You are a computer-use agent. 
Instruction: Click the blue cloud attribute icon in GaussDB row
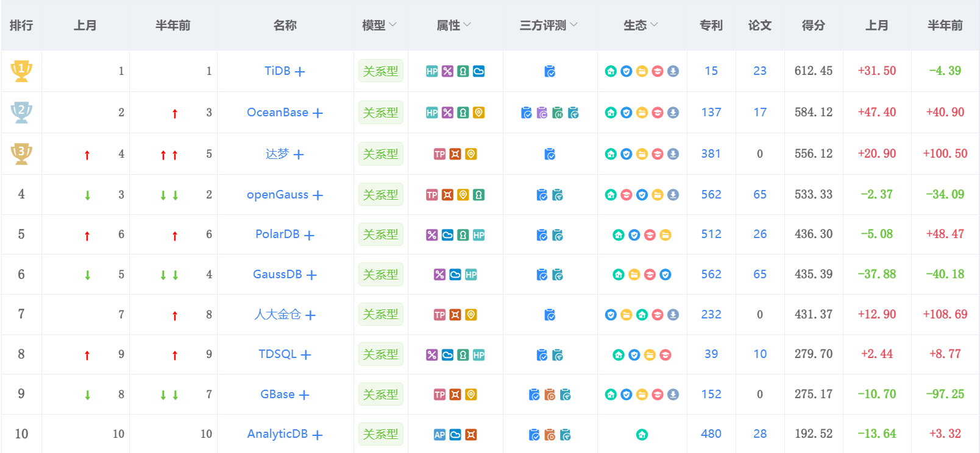pyautogui.click(x=455, y=275)
